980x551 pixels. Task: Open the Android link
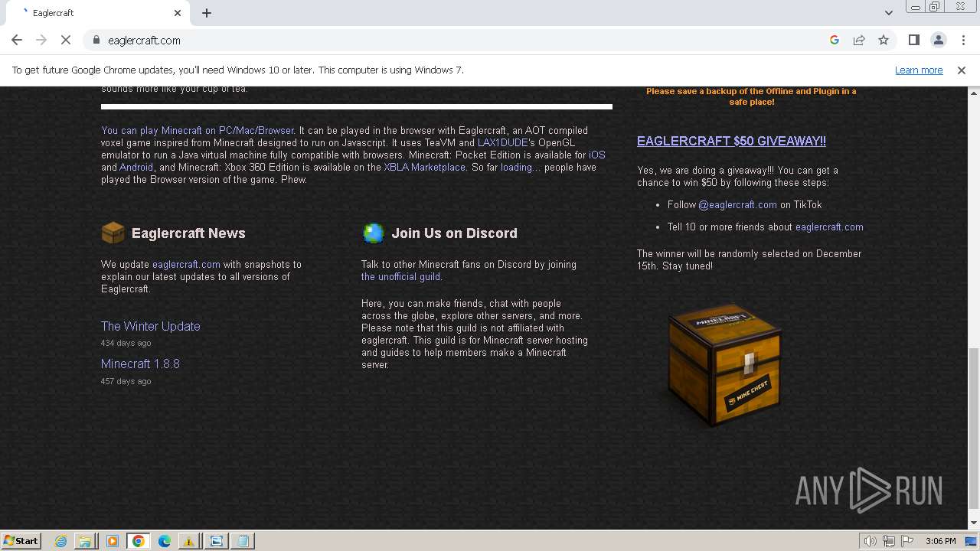tap(136, 167)
